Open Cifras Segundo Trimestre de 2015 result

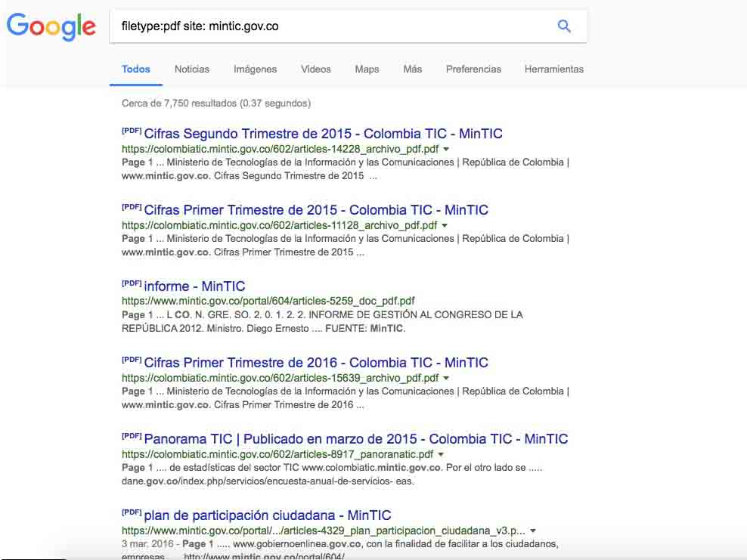(323, 134)
